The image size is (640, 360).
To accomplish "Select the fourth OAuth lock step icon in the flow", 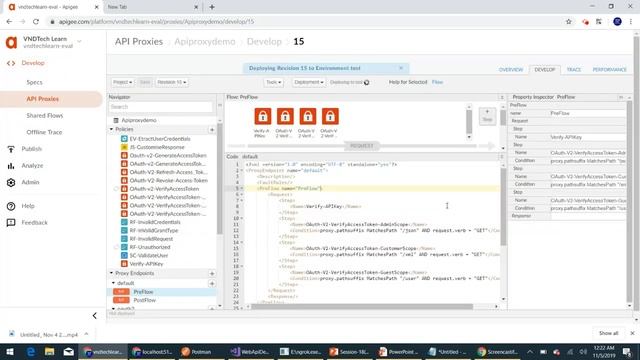I will pyautogui.click(x=330, y=116).
